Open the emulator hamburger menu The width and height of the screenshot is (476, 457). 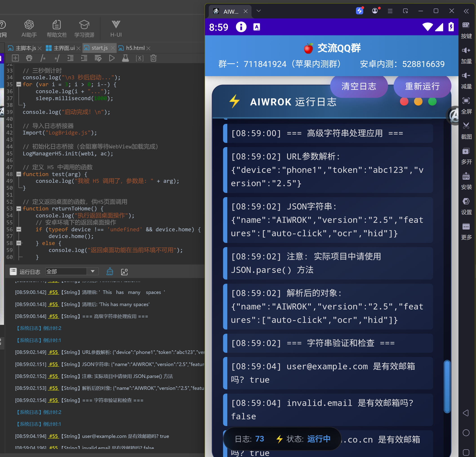coord(390,11)
